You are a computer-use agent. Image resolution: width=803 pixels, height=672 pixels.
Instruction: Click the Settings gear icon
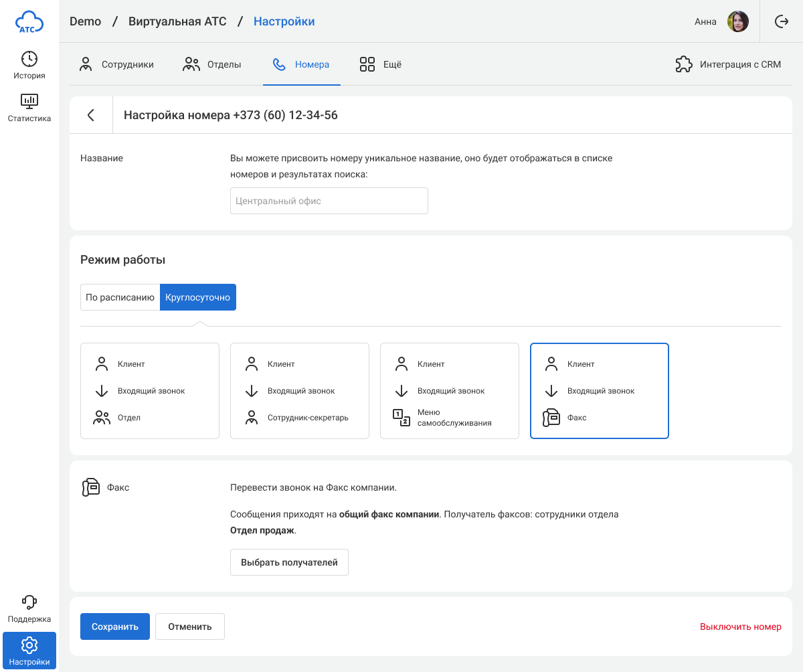click(x=29, y=645)
